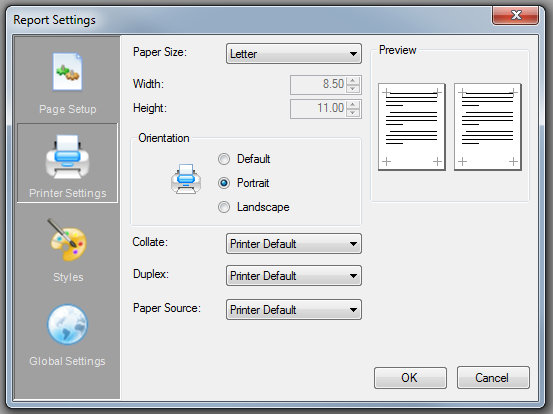Expand the Collate dropdown

pyautogui.click(x=294, y=244)
